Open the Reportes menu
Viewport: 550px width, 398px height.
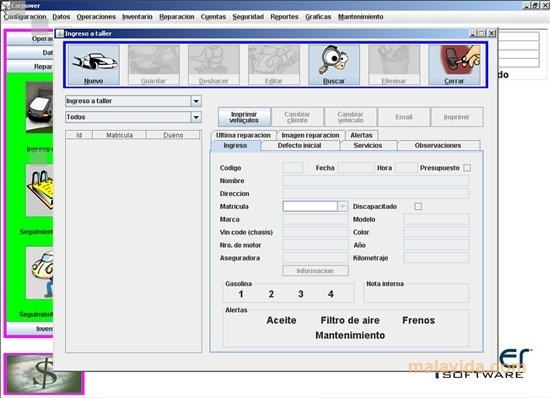pos(284,17)
